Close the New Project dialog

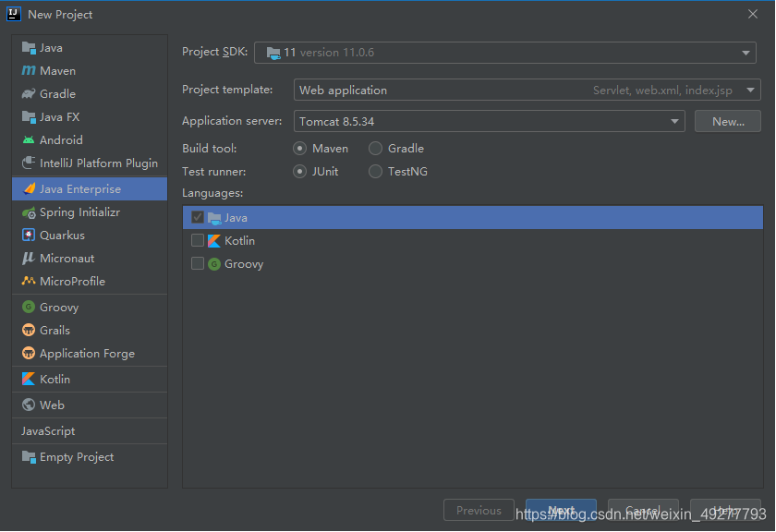[x=753, y=14]
